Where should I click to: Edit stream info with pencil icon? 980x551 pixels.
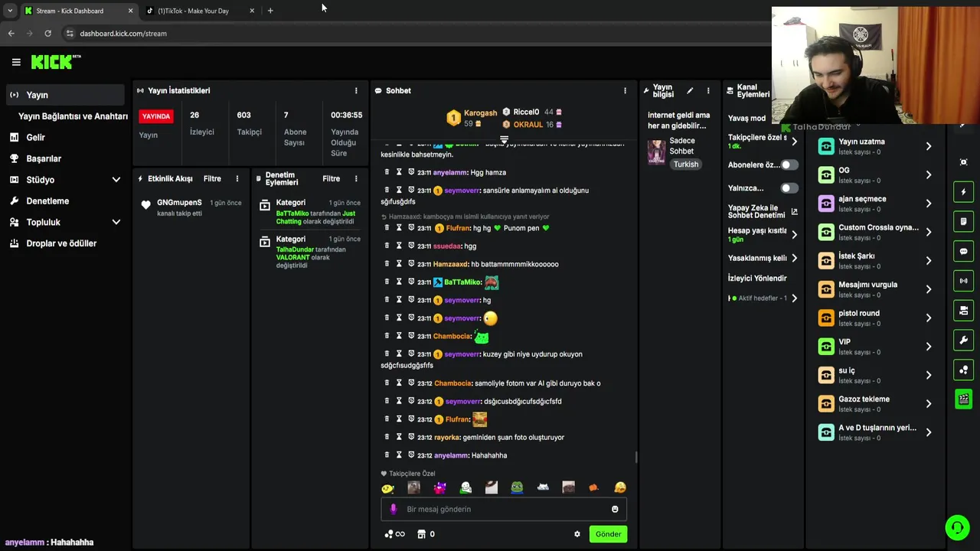[690, 90]
